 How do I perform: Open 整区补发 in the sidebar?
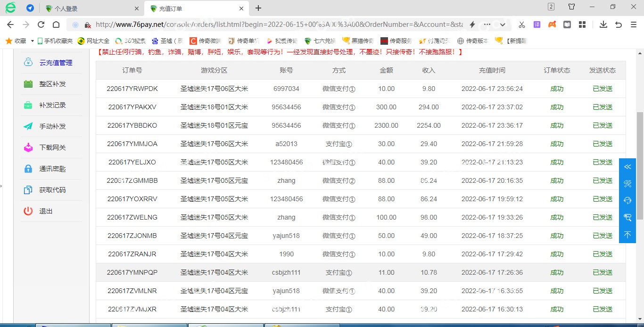52,84
